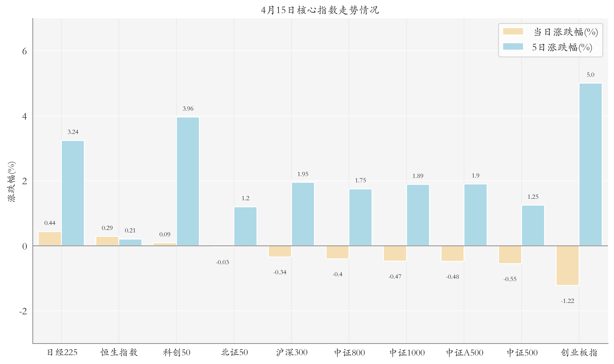This screenshot has height=364, width=614.
Task: Click the 中证A500 x-axis label
Action: pos(464,353)
